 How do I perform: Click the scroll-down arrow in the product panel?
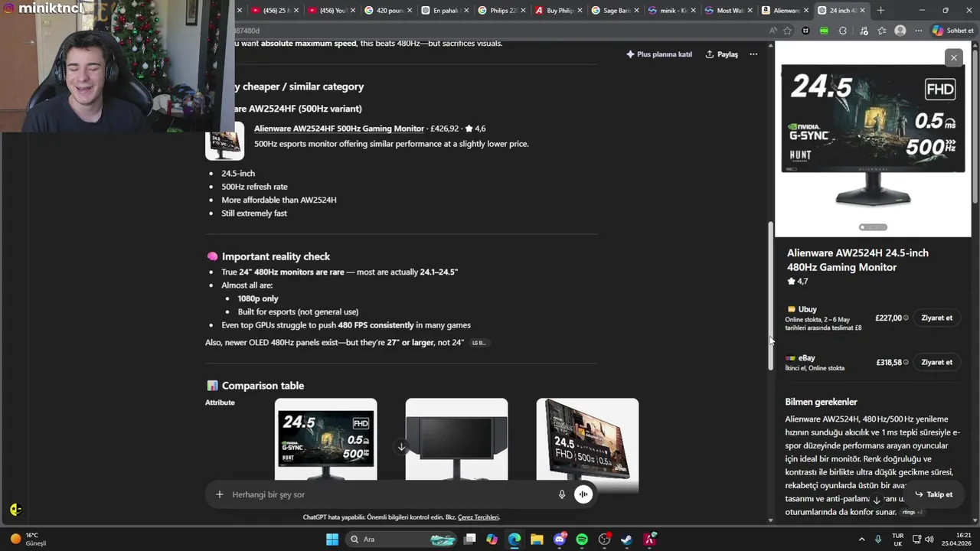click(877, 500)
